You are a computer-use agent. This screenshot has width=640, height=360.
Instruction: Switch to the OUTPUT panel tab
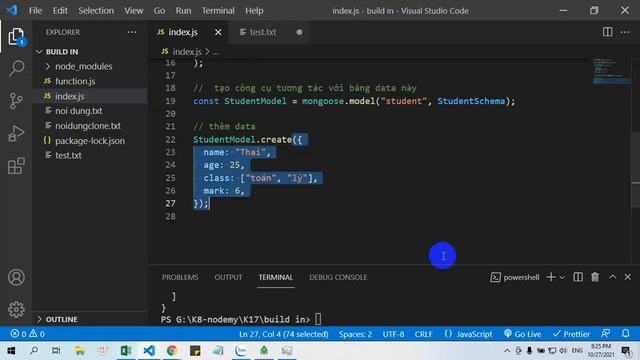click(228, 277)
